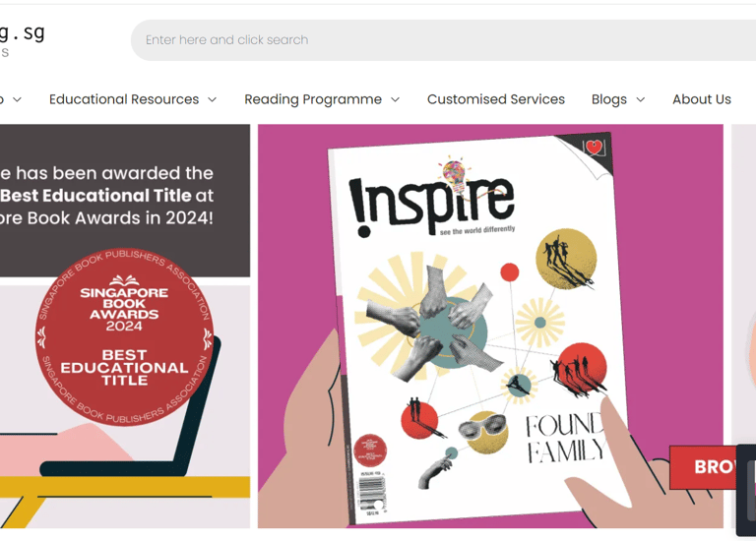Open the Reading Programme menu item
Screen dimensions: 756x541
point(313,99)
